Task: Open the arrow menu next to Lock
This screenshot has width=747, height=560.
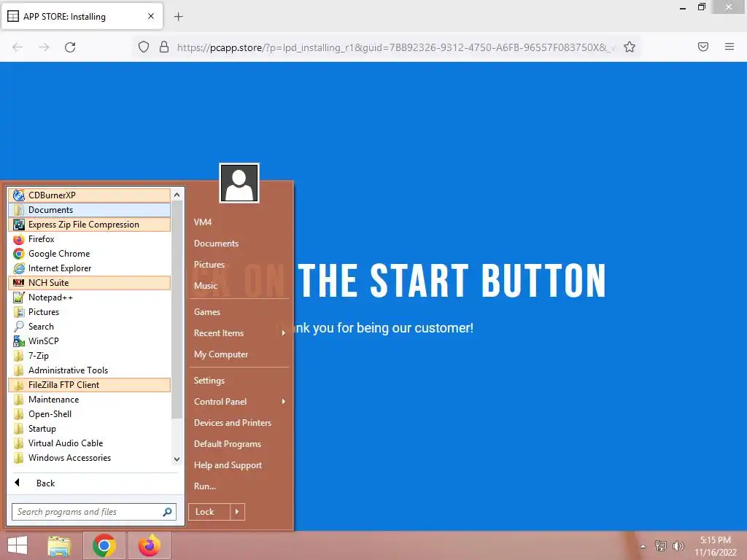Action: click(x=237, y=512)
